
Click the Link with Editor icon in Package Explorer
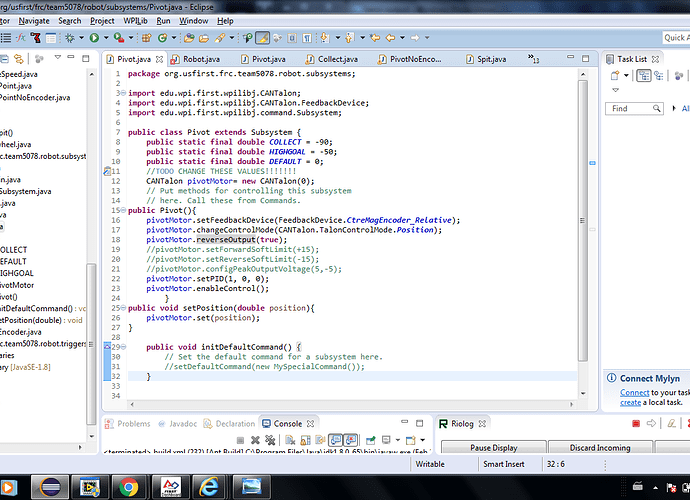click(x=18, y=59)
